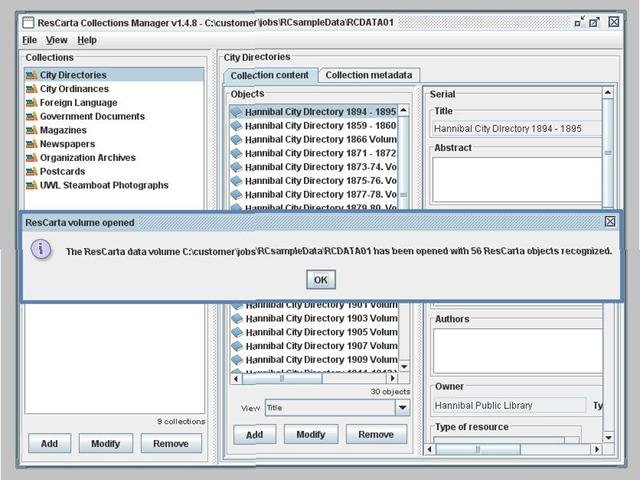Close the ResCarta volume opened dialog
The width and height of the screenshot is (640, 480).
[610, 222]
